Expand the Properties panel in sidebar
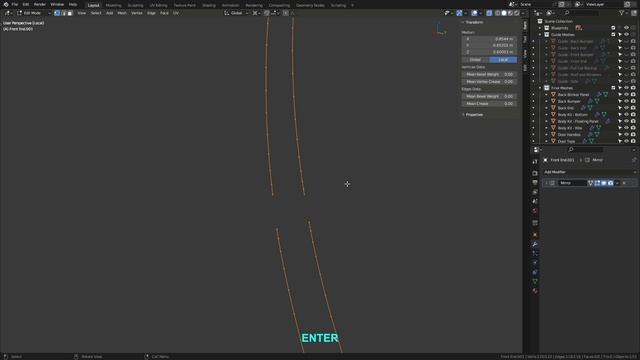 pos(473,115)
